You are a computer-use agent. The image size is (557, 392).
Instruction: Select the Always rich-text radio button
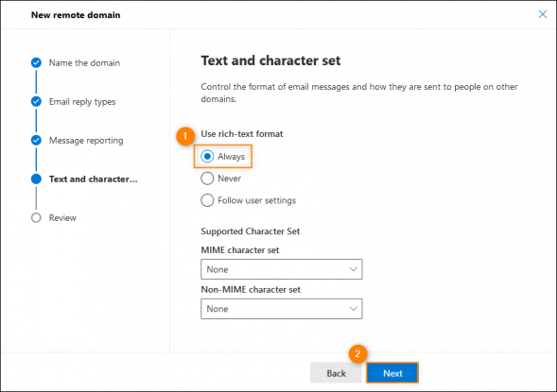point(207,157)
